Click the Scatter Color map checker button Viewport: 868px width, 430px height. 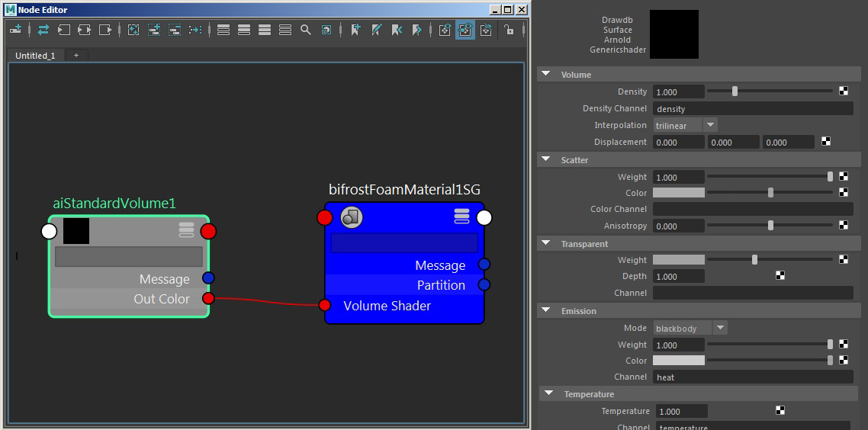[x=843, y=193]
